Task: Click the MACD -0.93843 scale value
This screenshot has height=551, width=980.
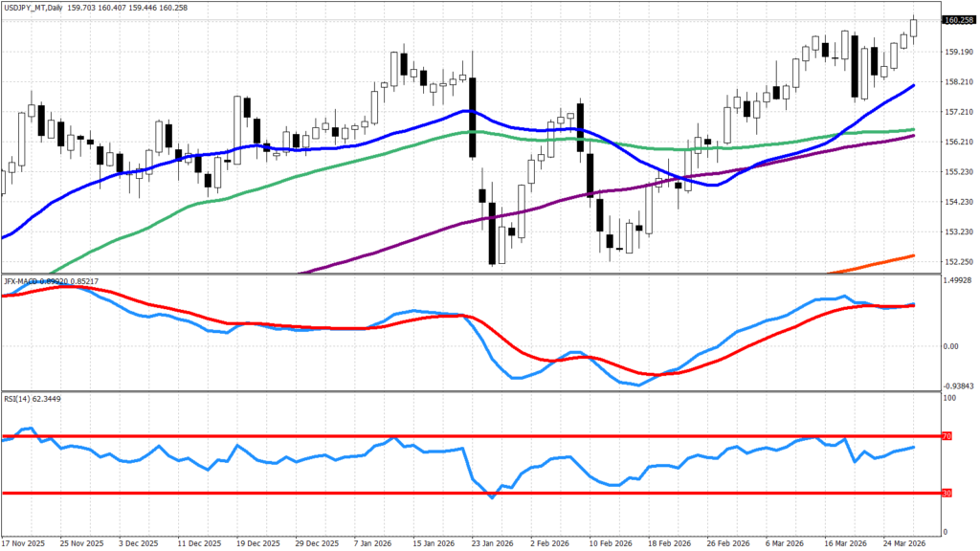Action: [959, 385]
